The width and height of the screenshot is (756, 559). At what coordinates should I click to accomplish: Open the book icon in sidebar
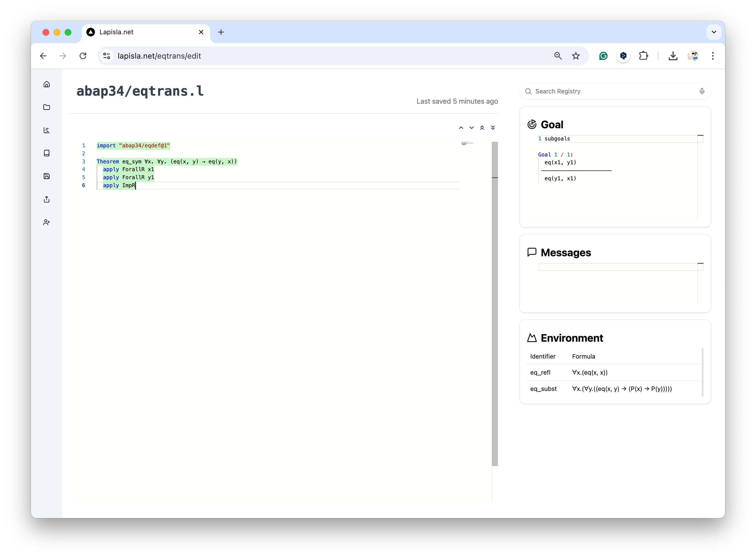click(47, 153)
